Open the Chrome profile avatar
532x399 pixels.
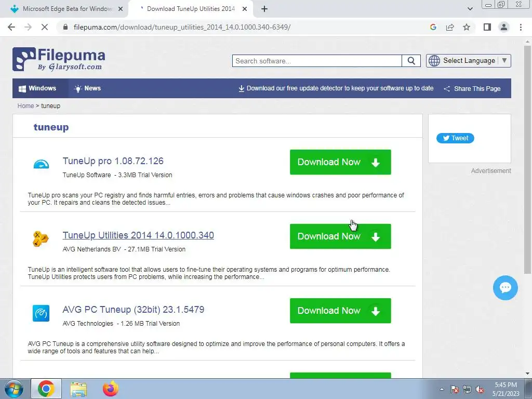(504, 27)
